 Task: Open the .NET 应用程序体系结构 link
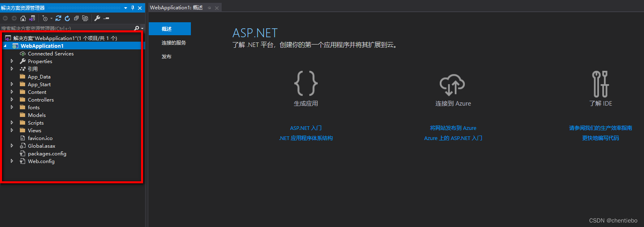point(306,138)
